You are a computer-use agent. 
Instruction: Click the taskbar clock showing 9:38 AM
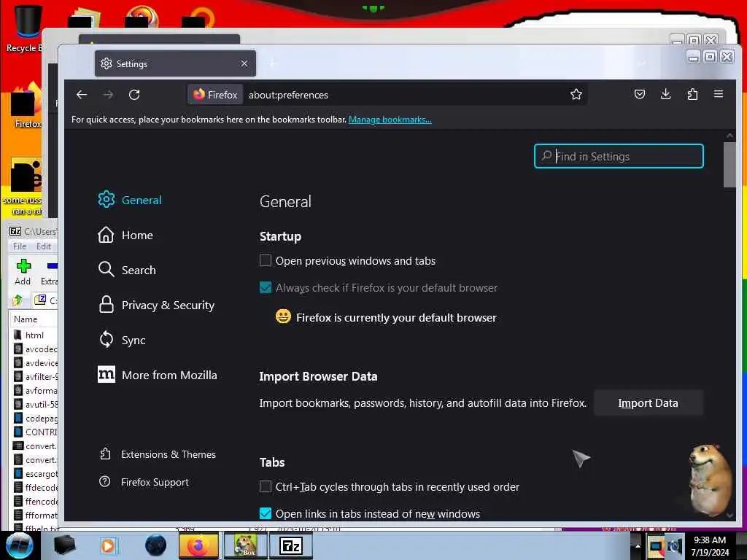[710, 545]
